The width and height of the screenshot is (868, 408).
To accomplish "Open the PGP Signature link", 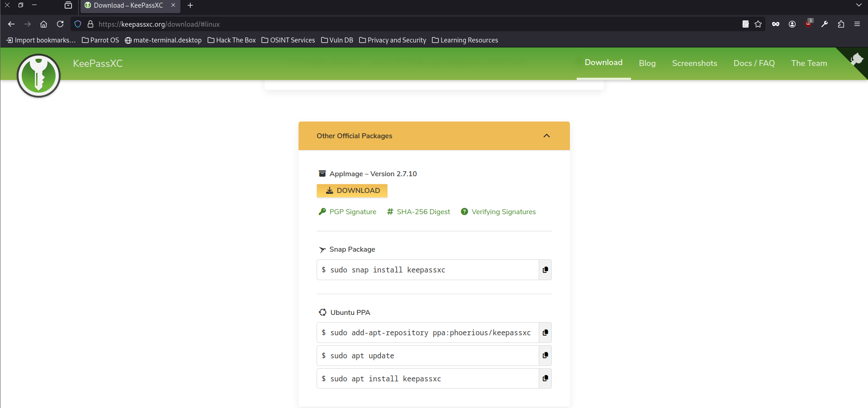I will tap(347, 212).
